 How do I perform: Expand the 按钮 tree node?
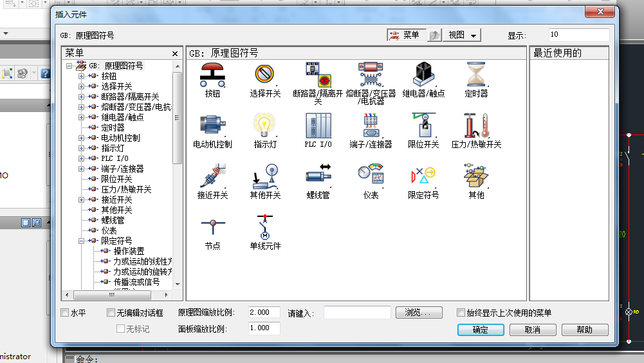(x=82, y=77)
